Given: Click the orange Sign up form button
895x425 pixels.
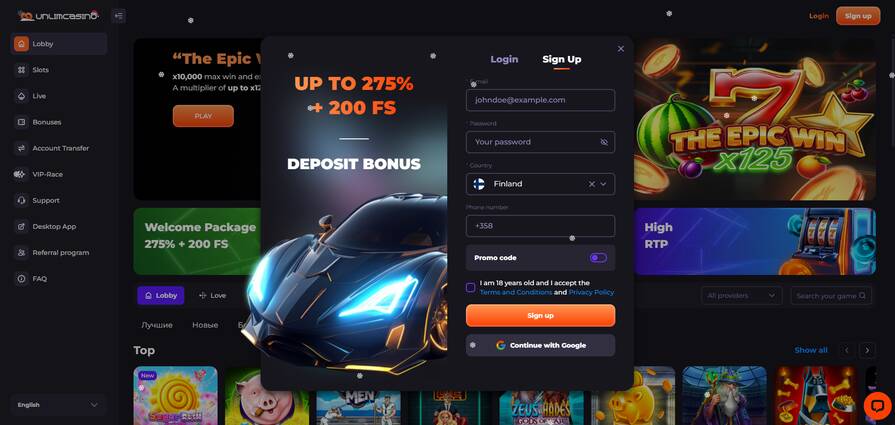Looking at the screenshot, I should pos(541,315).
